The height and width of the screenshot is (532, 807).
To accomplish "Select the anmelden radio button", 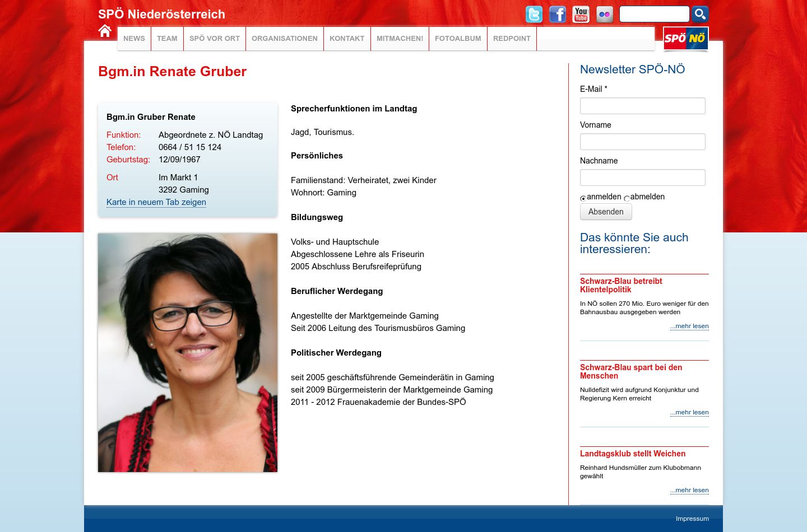I will coord(583,198).
